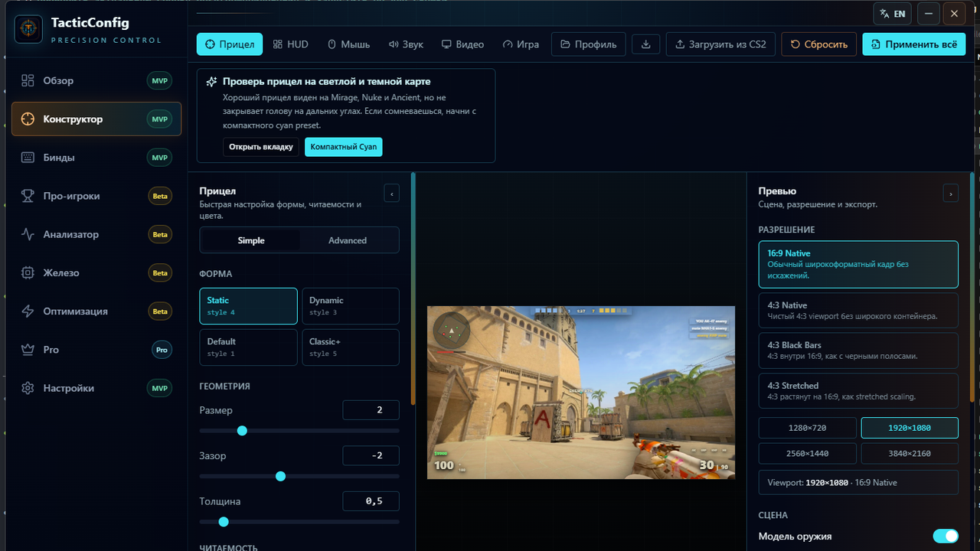Click the Beta badge next to Анализатор

(x=160, y=234)
